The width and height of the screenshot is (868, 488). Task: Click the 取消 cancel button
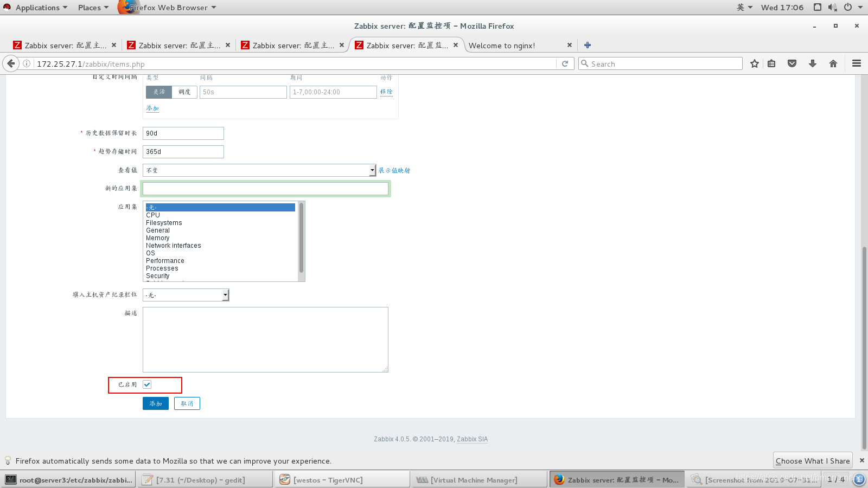point(187,403)
